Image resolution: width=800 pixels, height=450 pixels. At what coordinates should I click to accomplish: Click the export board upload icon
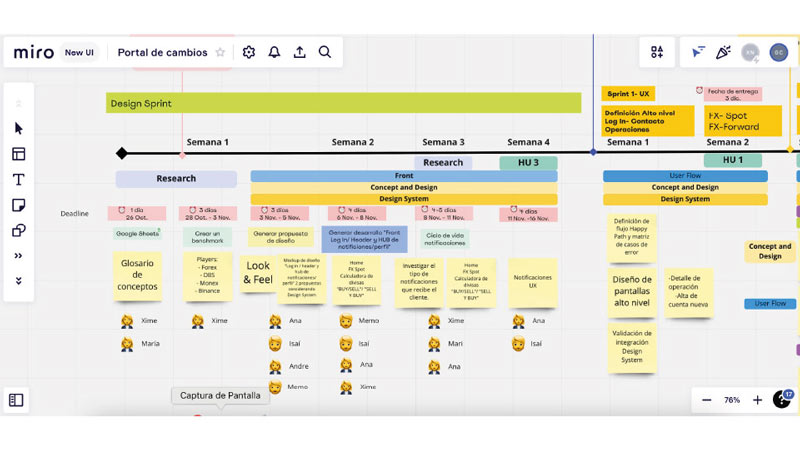(299, 52)
